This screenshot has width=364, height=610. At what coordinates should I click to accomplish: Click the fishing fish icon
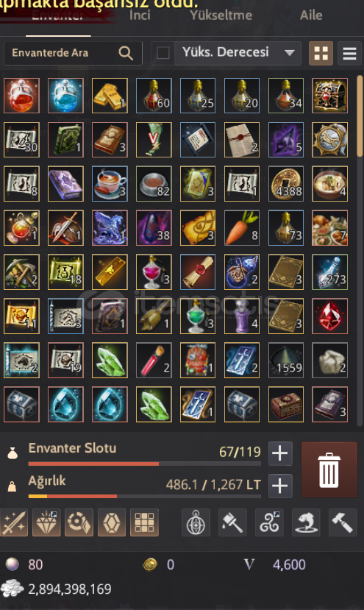306,522
